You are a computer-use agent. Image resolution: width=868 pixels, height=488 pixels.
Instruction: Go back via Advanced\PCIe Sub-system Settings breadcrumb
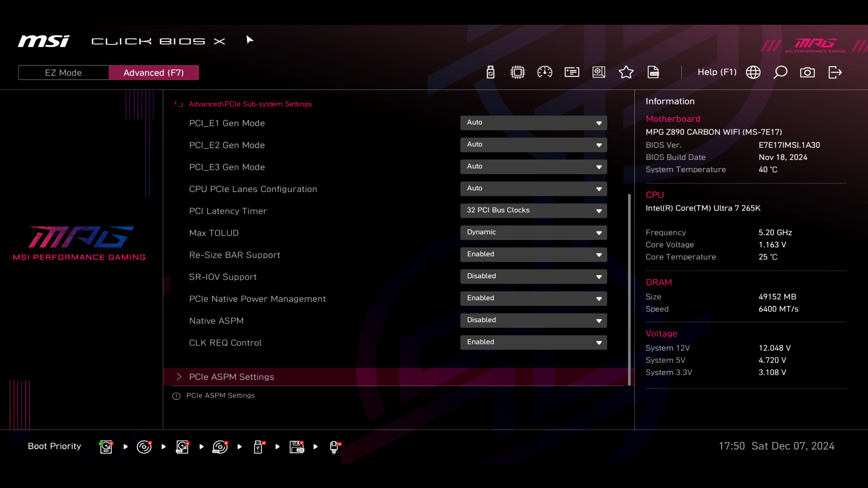(x=250, y=104)
